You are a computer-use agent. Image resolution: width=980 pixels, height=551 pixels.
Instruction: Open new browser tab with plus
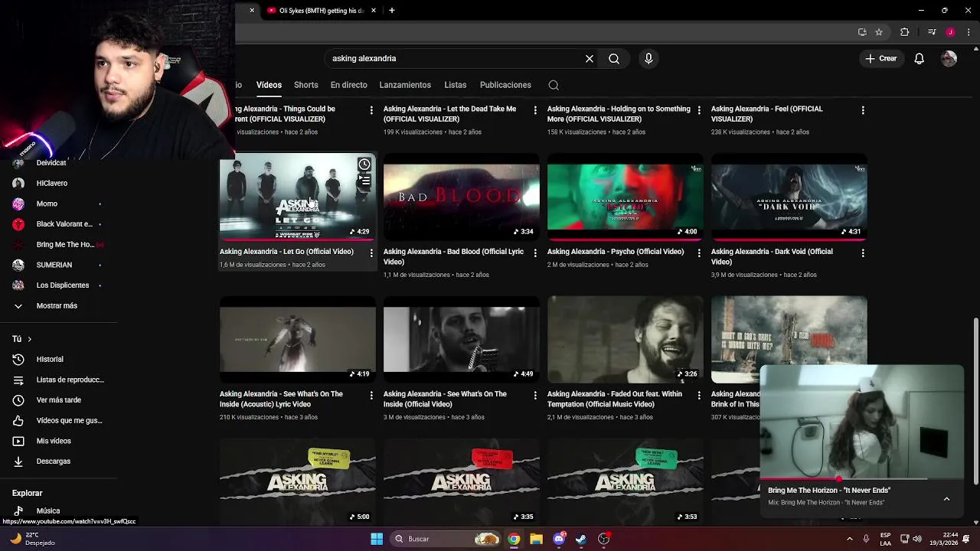point(392,11)
